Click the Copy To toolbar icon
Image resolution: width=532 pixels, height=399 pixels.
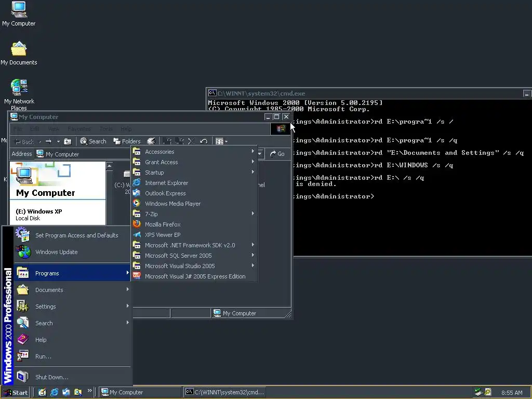point(179,141)
